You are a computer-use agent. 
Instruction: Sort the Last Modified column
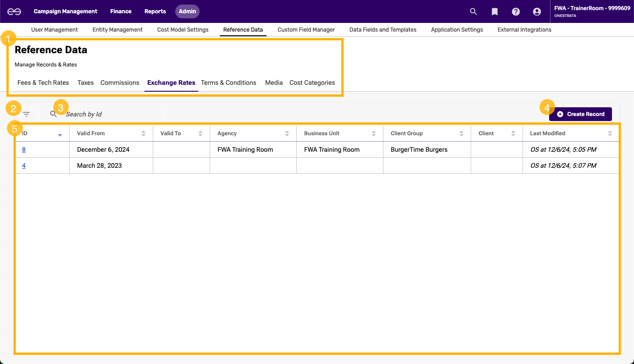[x=610, y=133]
